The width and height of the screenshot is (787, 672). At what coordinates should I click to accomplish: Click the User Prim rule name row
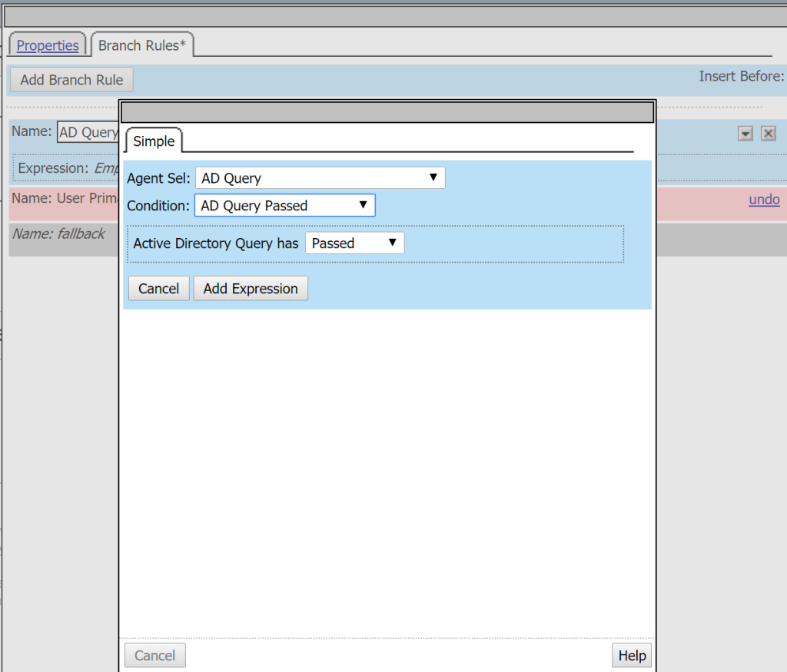click(65, 204)
